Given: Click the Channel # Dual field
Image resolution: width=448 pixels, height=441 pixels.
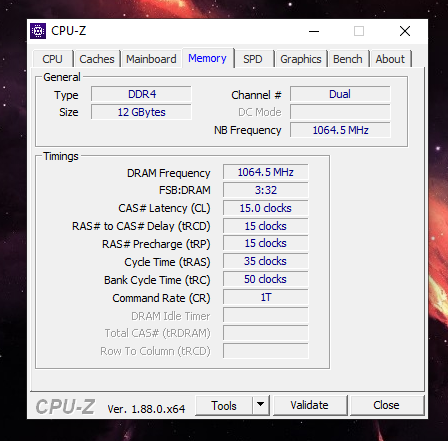Looking at the screenshot, I should tap(340, 94).
